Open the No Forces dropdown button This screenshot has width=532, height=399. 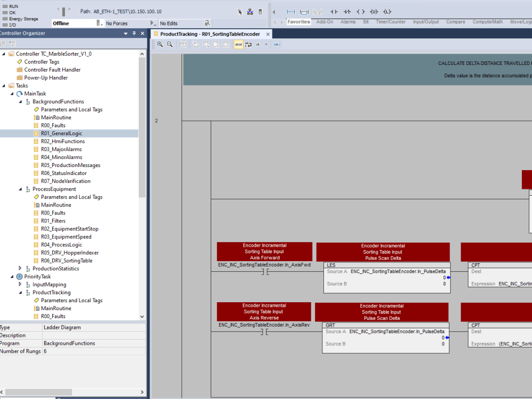click(155, 23)
